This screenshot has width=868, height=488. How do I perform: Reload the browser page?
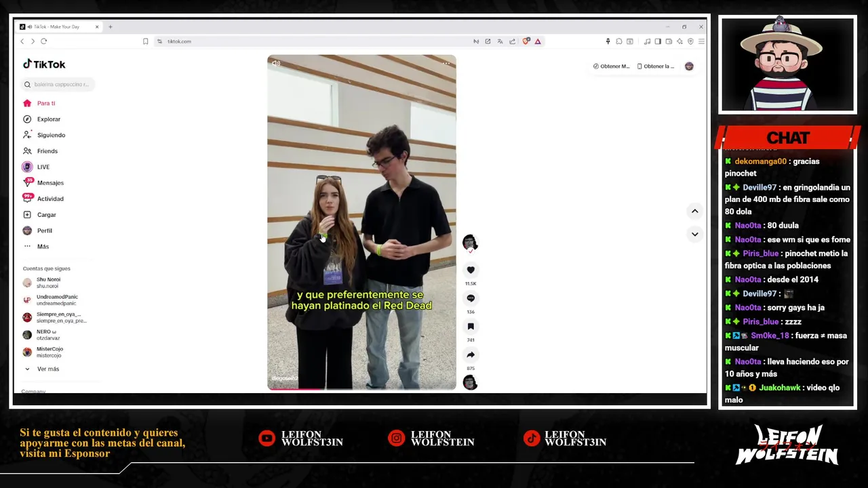[43, 41]
